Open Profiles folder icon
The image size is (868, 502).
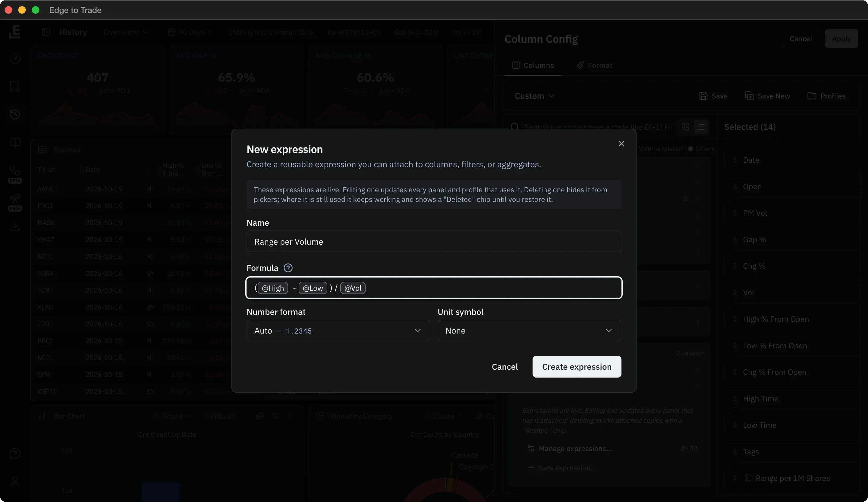point(812,96)
